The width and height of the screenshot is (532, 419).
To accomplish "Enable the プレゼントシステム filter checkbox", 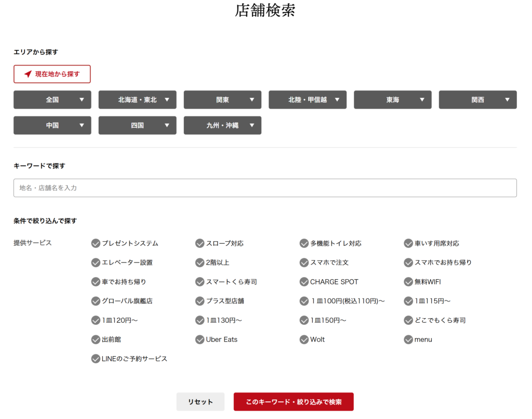I will point(96,243).
